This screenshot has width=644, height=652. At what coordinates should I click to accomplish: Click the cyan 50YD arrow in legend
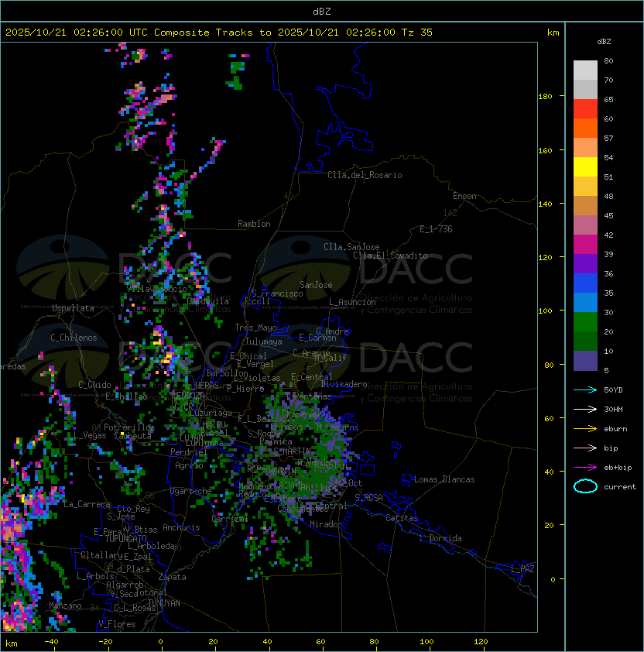585,390
